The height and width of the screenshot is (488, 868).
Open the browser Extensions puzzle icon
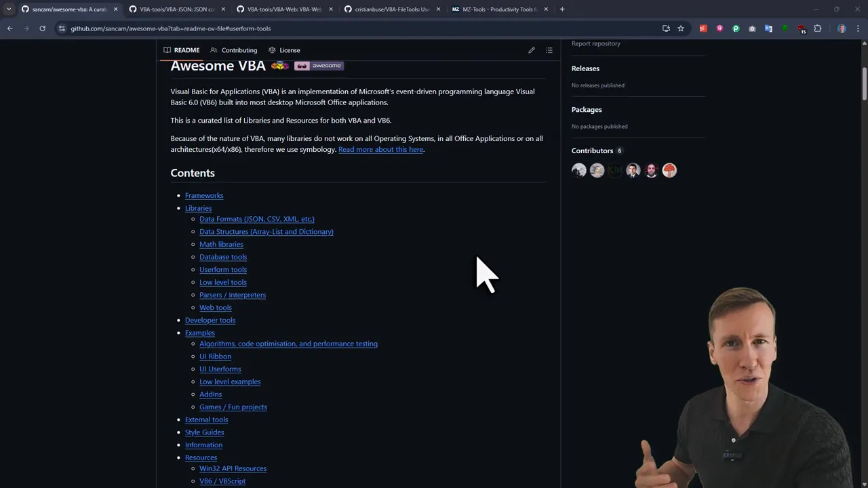pos(818,28)
